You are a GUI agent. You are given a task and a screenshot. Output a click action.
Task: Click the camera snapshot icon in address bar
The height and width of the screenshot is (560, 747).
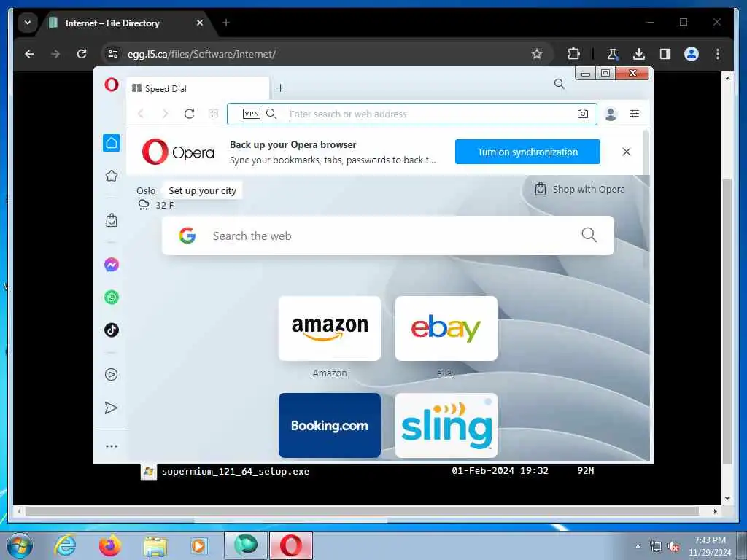pyautogui.click(x=583, y=114)
